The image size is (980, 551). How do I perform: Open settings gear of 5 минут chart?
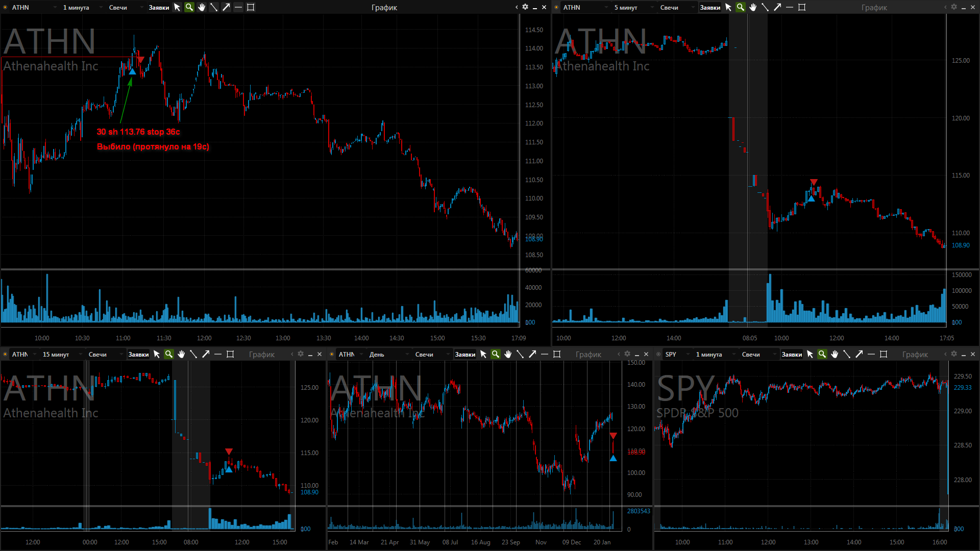(x=954, y=7)
